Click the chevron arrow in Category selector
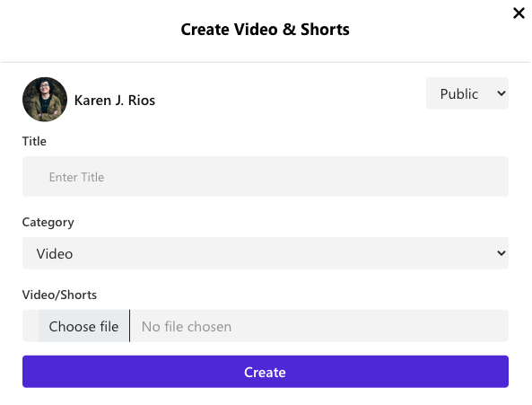Screen dimensions: 532x405 [x=501, y=253]
